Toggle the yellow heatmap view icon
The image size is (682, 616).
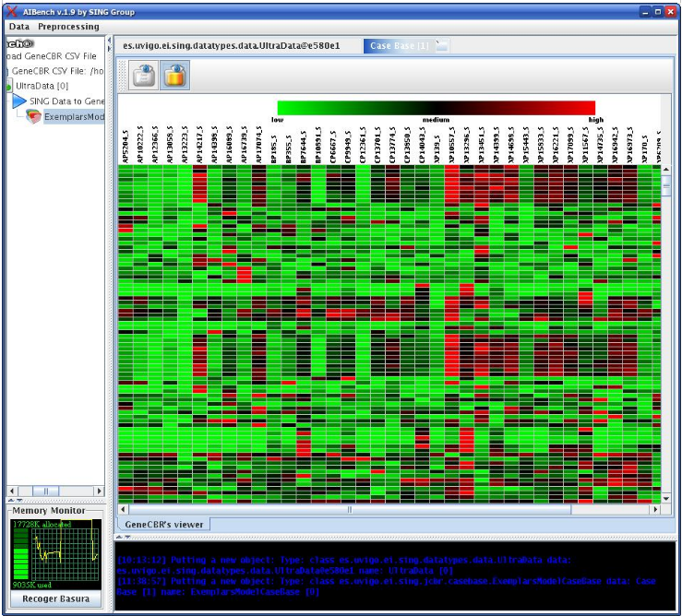[x=174, y=76]
